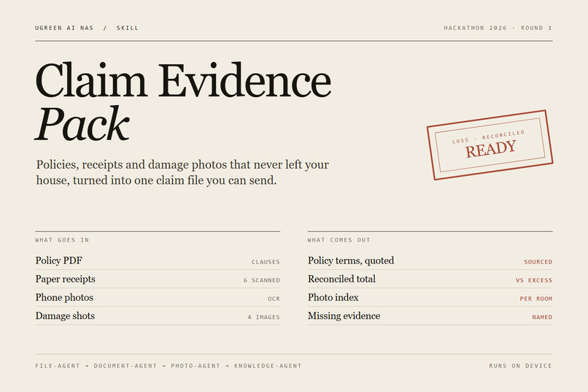This screenshot has width=588, height=392.
Task: Click the 'WHAT COMES OUT' section heading
Action: 339,240
